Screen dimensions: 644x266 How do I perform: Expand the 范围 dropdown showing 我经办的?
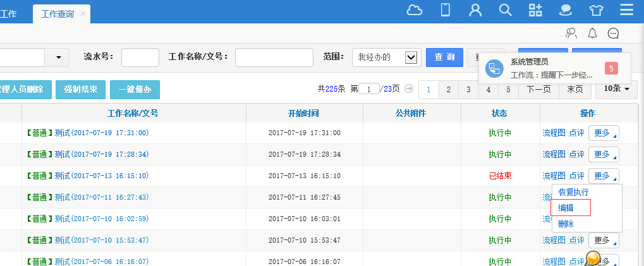click(x=411, y=57)
